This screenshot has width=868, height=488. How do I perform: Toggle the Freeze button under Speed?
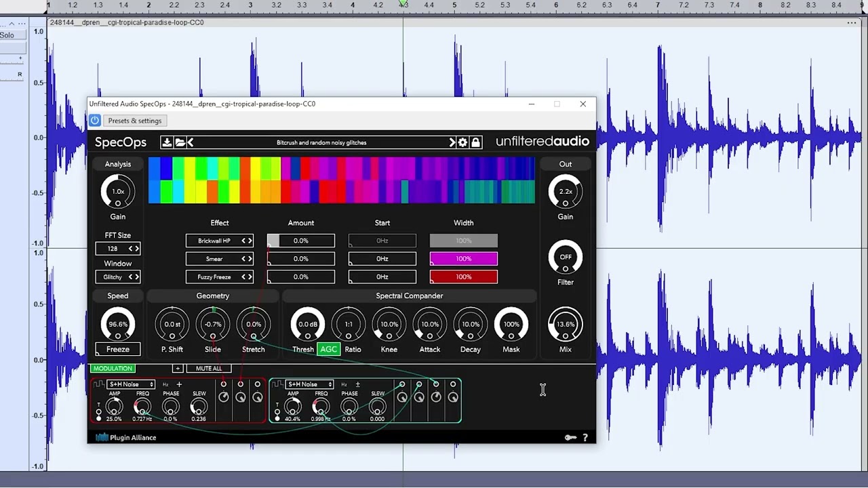[117, 349]
